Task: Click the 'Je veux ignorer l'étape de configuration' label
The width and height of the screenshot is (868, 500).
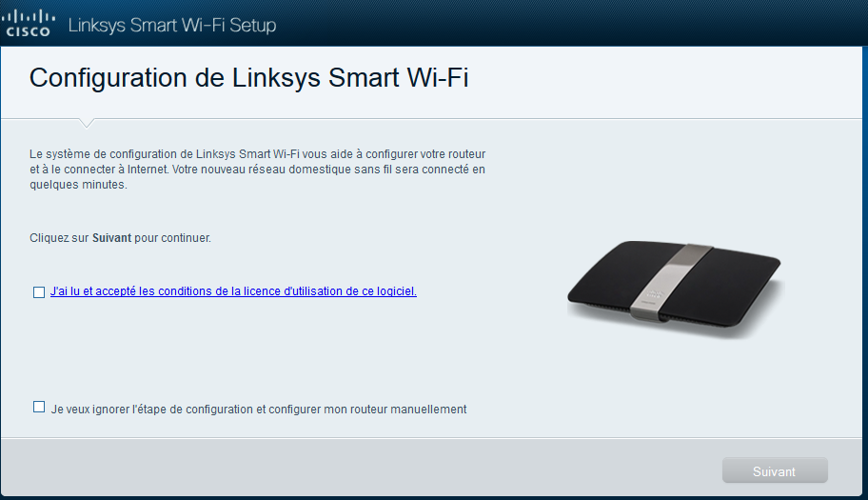Action: (259, 410)
